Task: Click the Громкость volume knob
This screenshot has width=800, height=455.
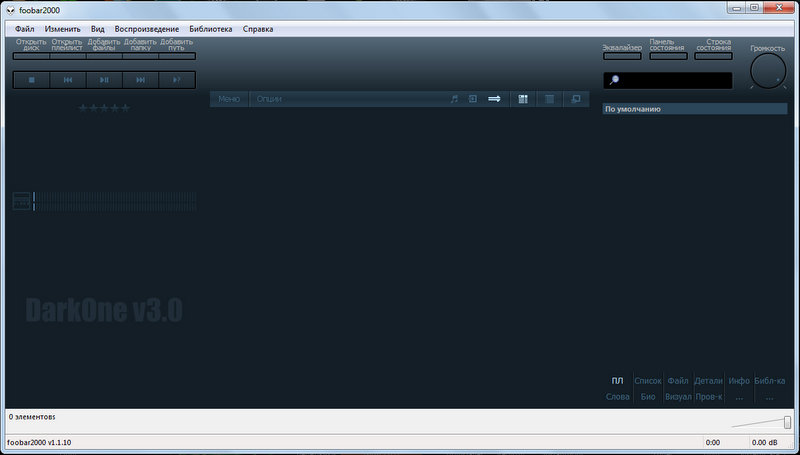Action: [768, 71]
